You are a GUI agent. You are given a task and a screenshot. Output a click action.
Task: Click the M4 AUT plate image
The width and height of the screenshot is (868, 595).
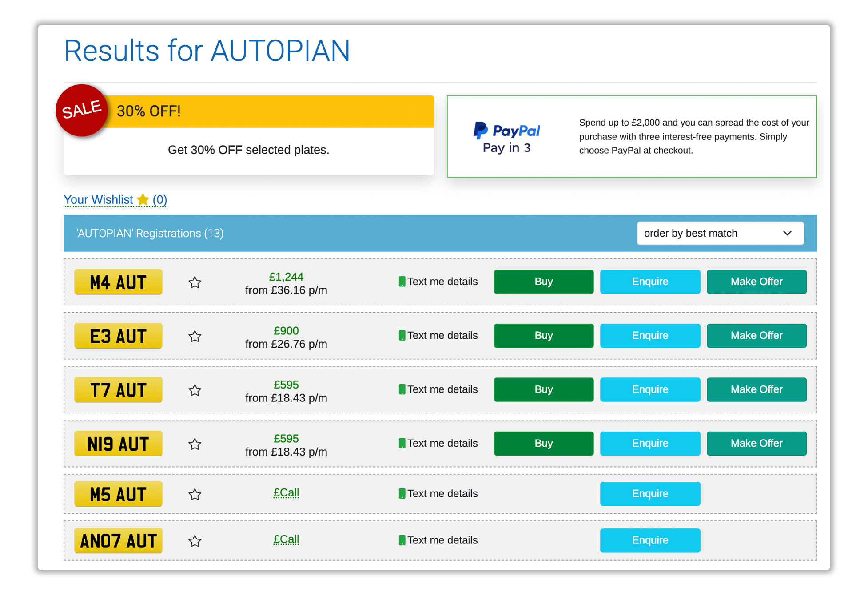(x=118, y=282)
